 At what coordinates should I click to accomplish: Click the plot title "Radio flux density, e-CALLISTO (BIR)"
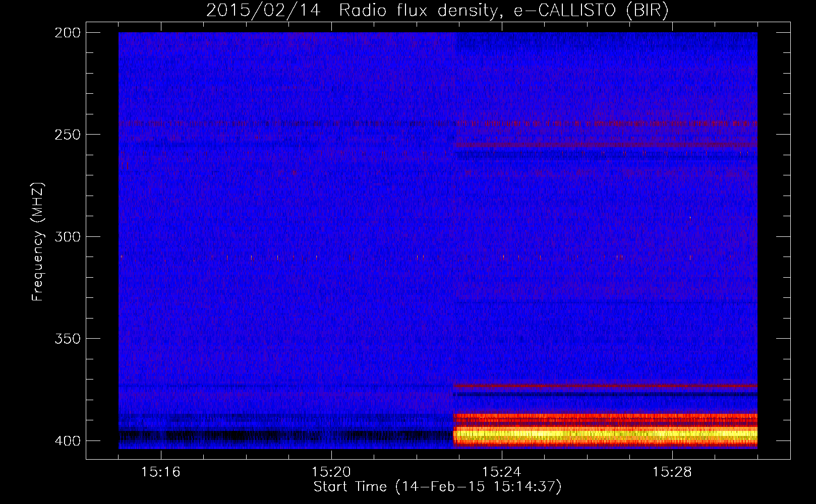point(504,11)
